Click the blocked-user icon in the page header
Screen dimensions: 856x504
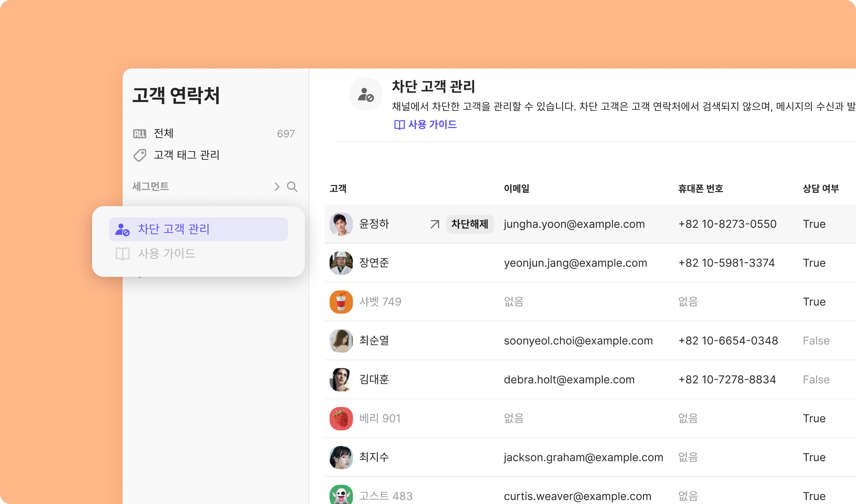point(366,94)
